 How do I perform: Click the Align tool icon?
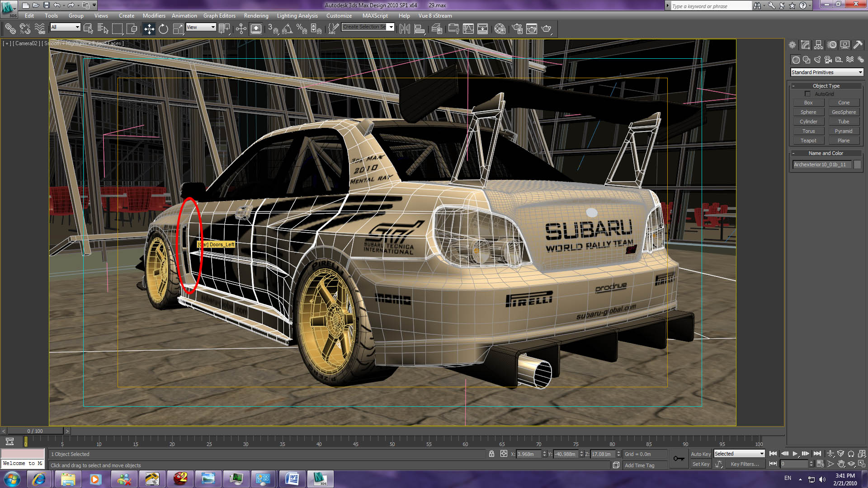[420, 29]
